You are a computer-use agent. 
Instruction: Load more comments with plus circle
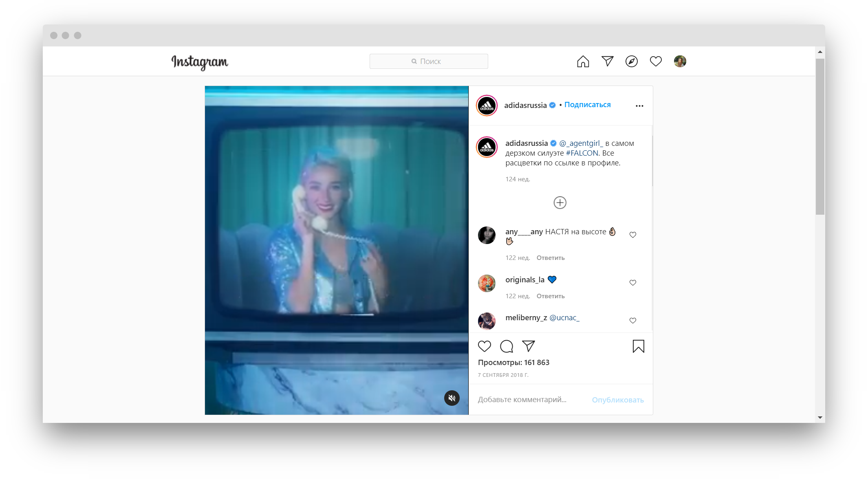point(560,202)
